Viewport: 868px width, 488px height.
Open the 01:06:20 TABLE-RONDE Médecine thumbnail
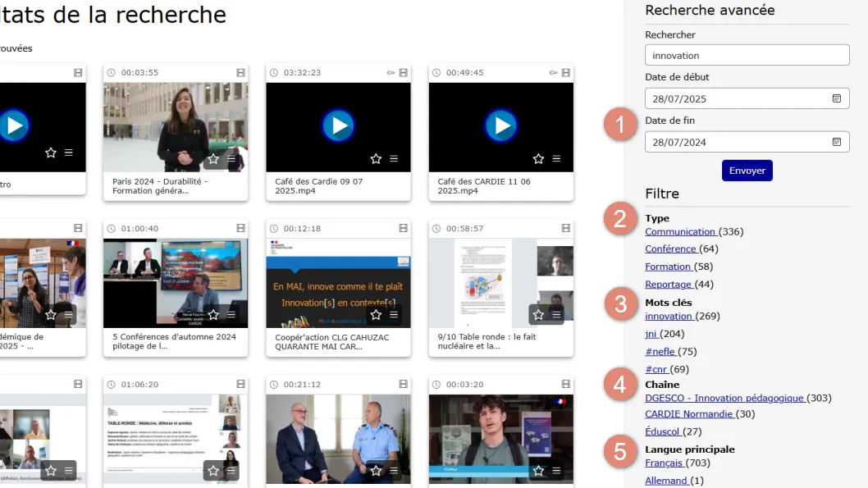click(x=176, y=440)
